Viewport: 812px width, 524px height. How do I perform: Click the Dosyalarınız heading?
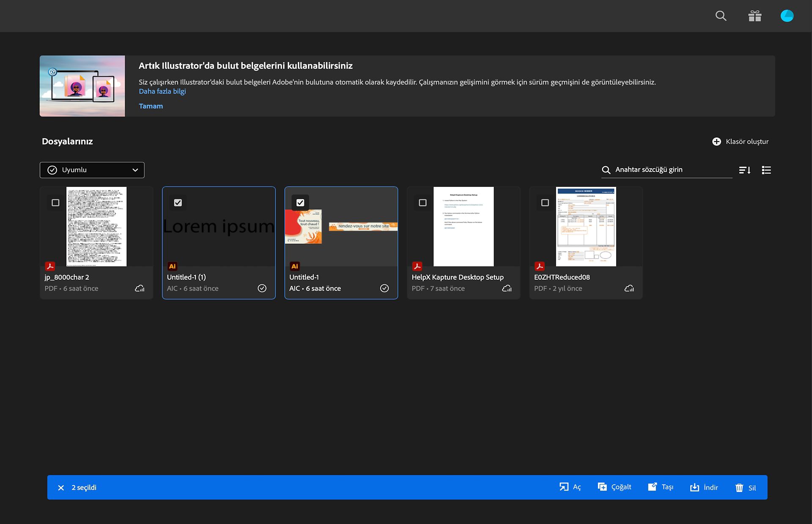(x=67, y=142)
